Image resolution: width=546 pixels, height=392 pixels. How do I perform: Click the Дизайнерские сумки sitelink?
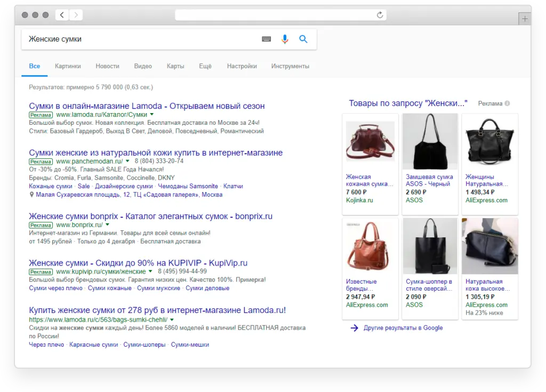point(124,187)
